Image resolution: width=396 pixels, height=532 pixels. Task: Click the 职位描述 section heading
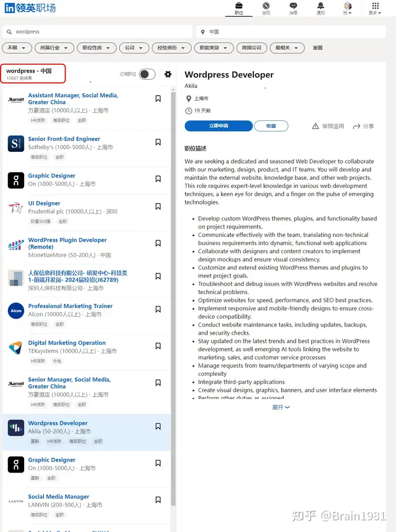(195, 148)
